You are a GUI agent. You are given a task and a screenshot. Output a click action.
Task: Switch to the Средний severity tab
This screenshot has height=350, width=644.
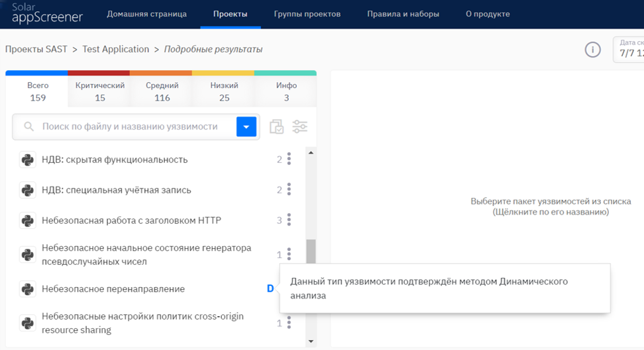162,91
